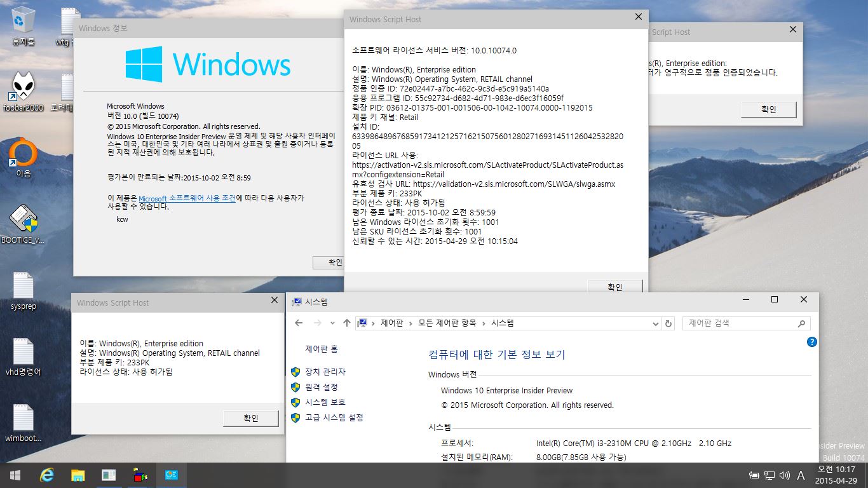Expand the arrow after 제어판 breadcrumb
The width and height of the screenshot is (868, 488).
point(410,323)
